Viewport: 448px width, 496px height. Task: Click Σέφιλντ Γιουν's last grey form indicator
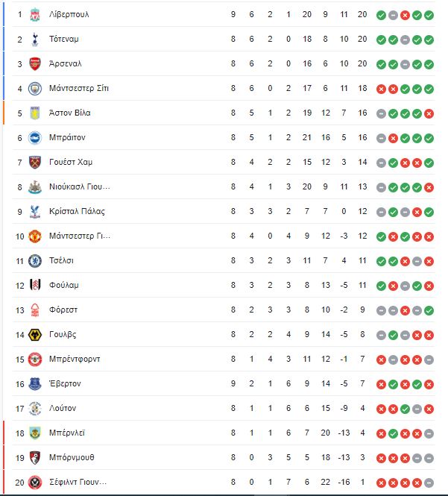[429, 483]
